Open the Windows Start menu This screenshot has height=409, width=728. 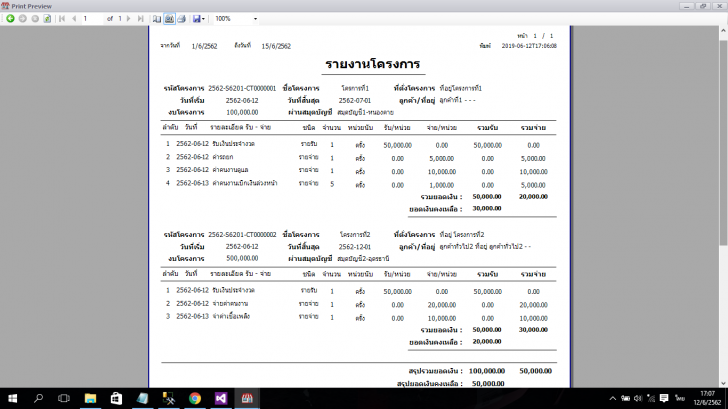[13, 398]
